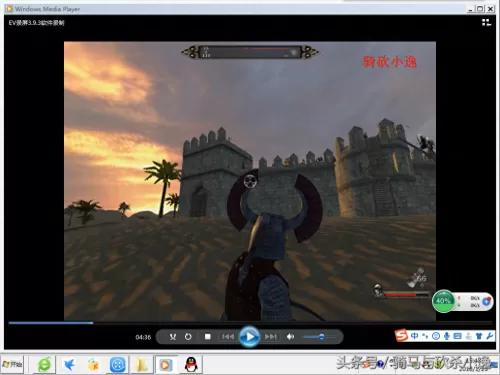This screenshot has height=375, width=500.
Task: Open the blue film-reel app icon
Action: [117, 365]
